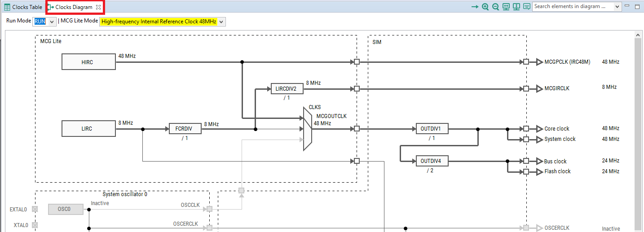Open the search elements dropdown arrow
Viewport: 644px width, 232px height.
pyautogui.click(x=617, y=7)
